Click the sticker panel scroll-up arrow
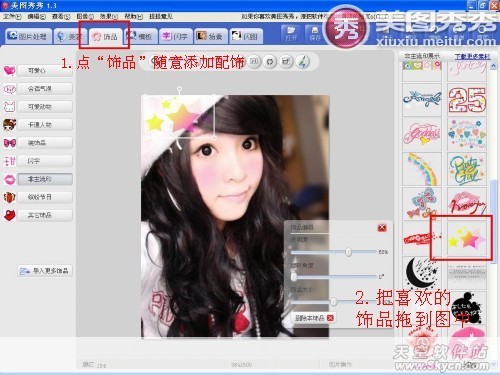Viewport: 500px width, 375px height. tap(493, 66)
